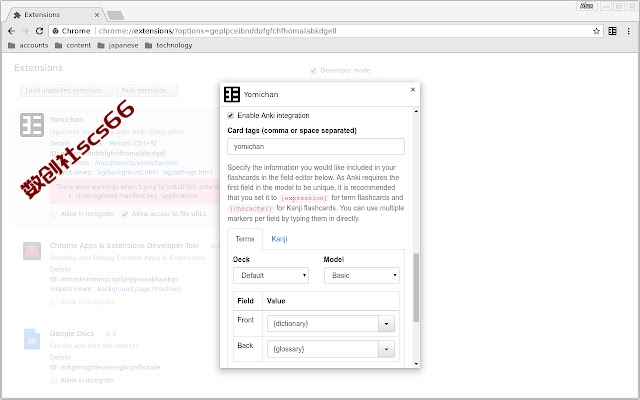The image size is (640, 400).
Task: Open background page (inactive) link
Action: pos(139,289)
